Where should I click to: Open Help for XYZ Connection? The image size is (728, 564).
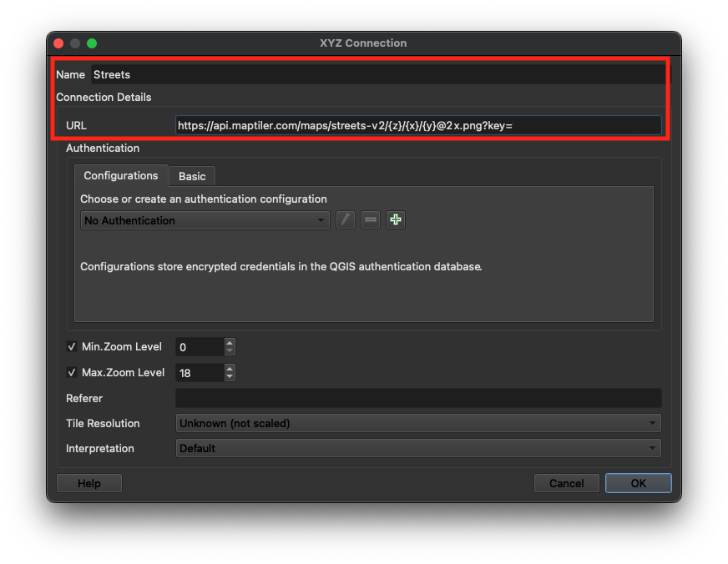click(89, 483)
